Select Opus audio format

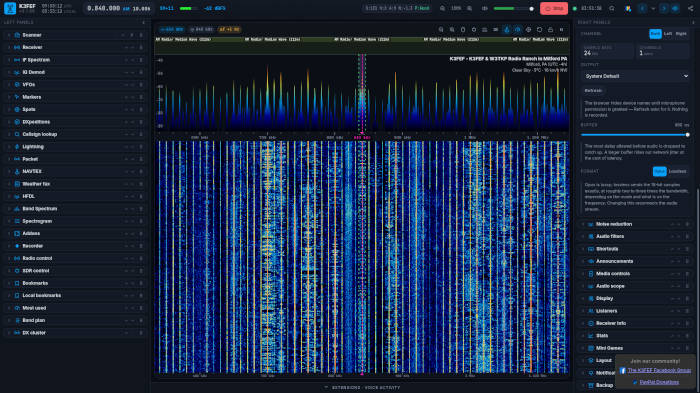[659, 171]
